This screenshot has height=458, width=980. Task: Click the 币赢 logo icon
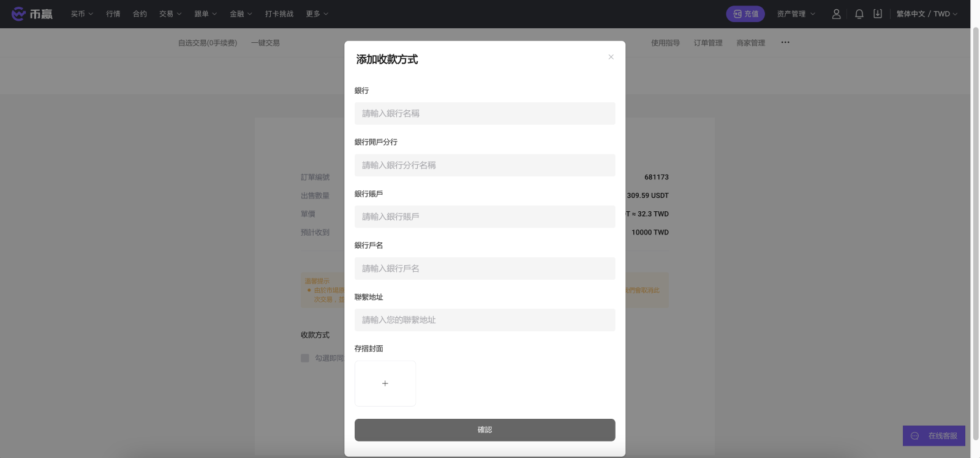(32, 13)
